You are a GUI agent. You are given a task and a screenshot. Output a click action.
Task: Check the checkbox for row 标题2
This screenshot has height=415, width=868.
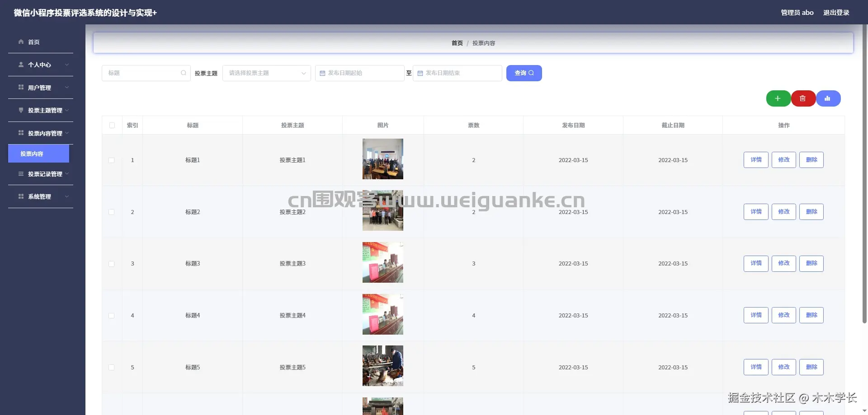click(112, 212)
